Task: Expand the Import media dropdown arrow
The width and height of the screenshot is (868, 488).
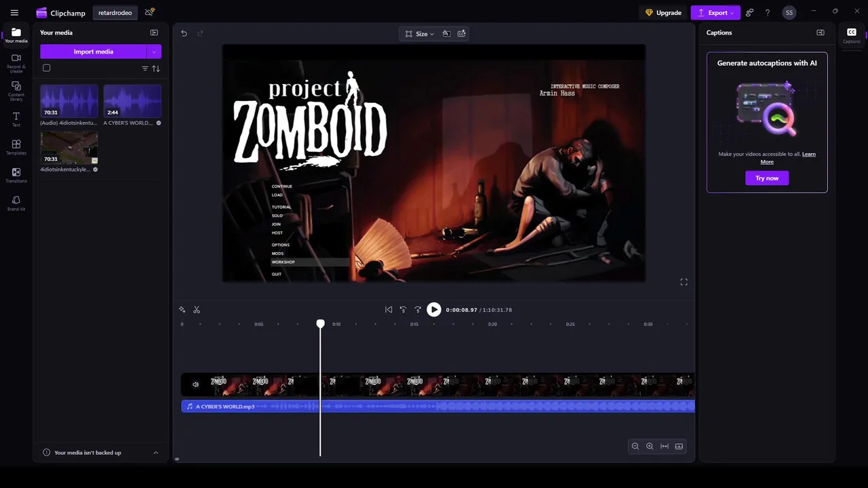Action: (154, 52)
